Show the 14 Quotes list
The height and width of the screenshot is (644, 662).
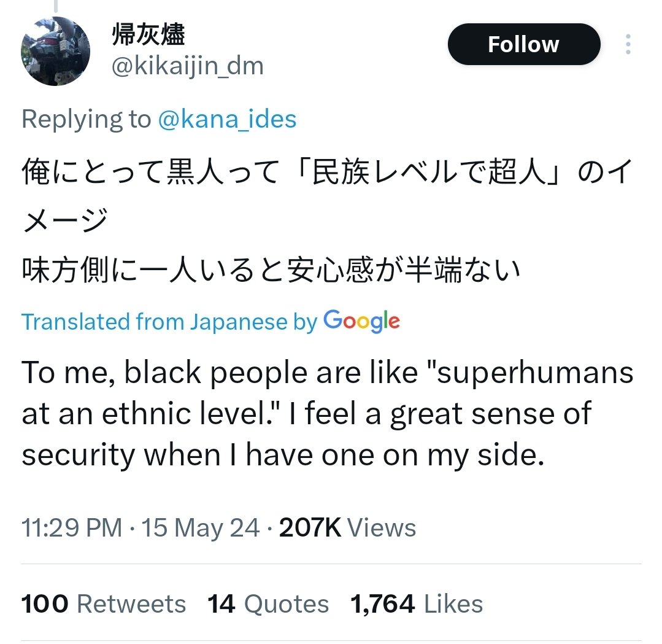[268, 604]
